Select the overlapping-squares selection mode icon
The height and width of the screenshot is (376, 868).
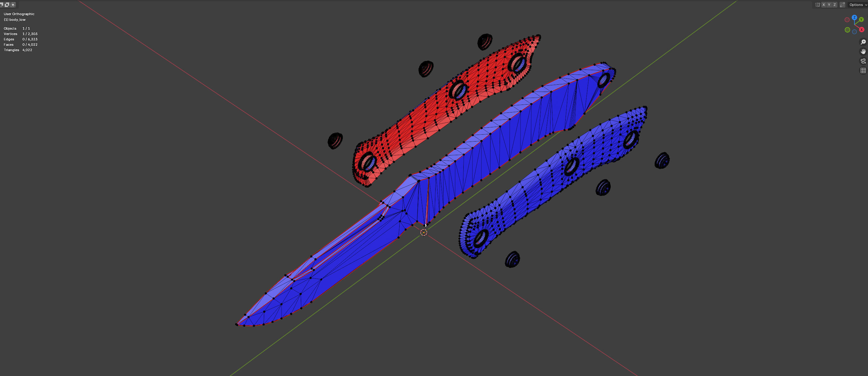coord(7,5)
